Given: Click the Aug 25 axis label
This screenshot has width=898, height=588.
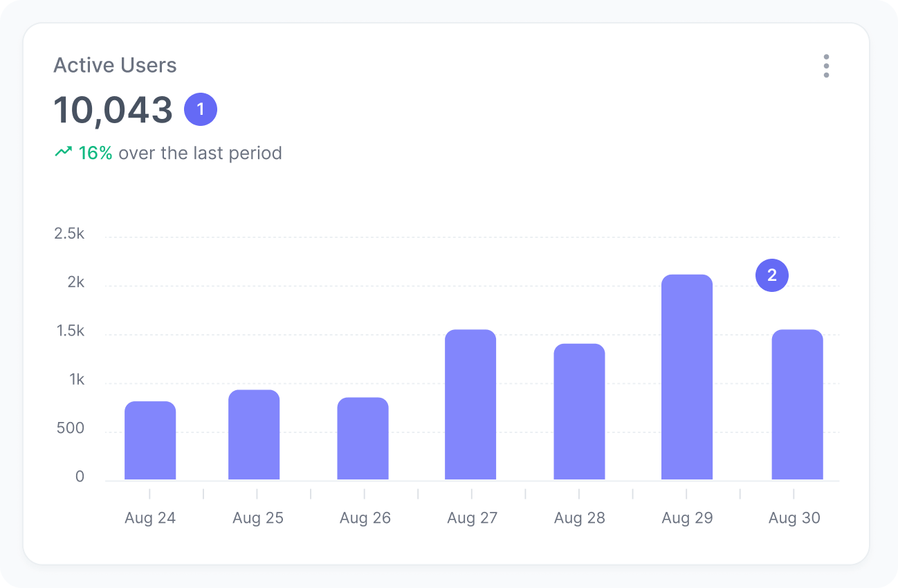Looking at the screenshot, I should pos(257,517).
